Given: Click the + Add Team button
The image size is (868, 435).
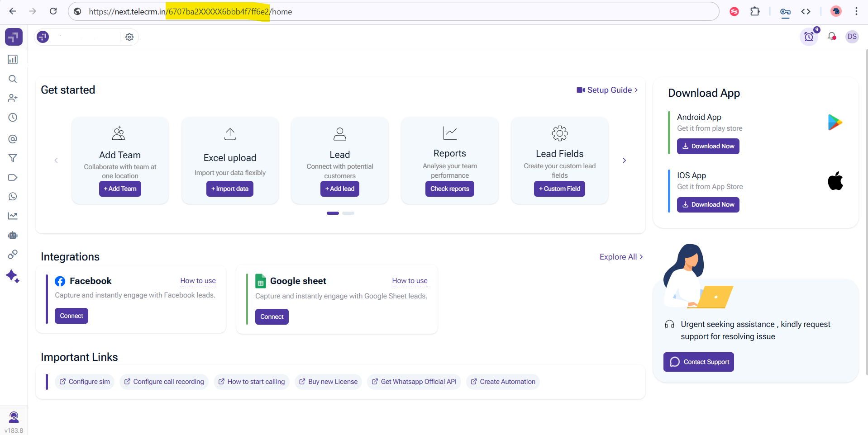Looking at the screenshot, I should (120, 189).
